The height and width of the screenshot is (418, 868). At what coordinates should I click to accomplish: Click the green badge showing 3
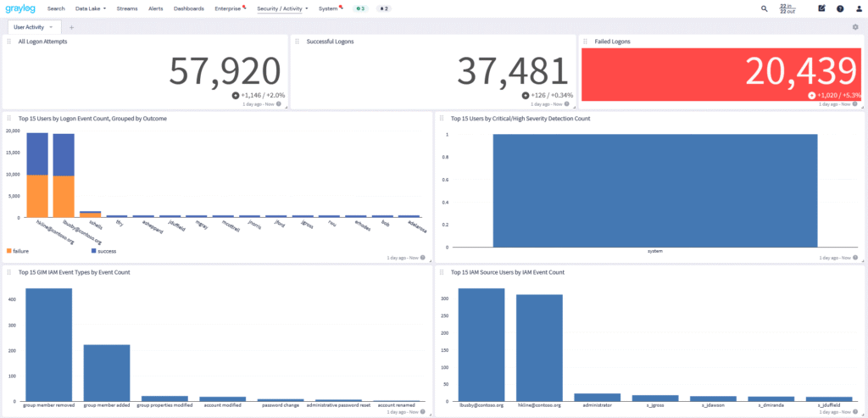[360, 8]
